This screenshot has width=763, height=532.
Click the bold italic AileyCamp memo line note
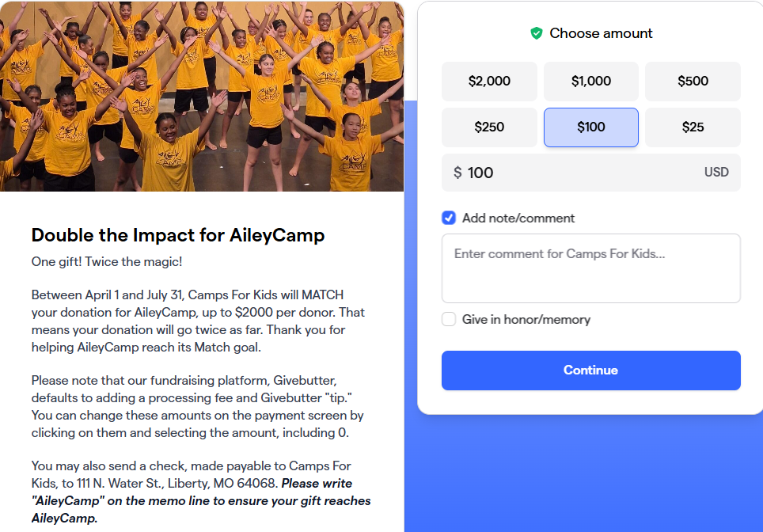[x=201, y=501]
